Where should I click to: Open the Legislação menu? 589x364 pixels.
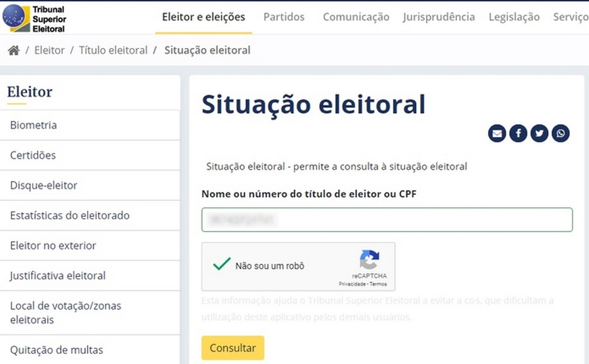[x=514, y=17]
